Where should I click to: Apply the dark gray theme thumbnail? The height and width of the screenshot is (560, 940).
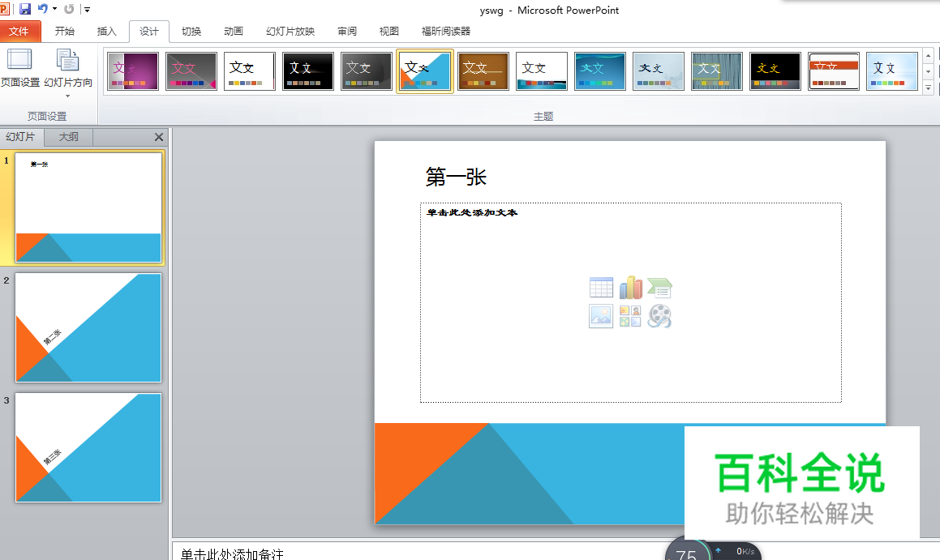click(367, 71)
